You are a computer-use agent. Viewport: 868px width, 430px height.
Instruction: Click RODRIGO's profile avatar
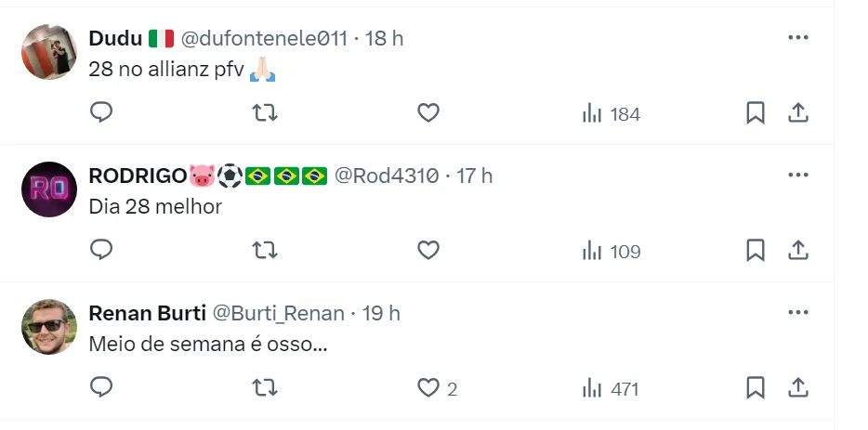pos(48,189)
